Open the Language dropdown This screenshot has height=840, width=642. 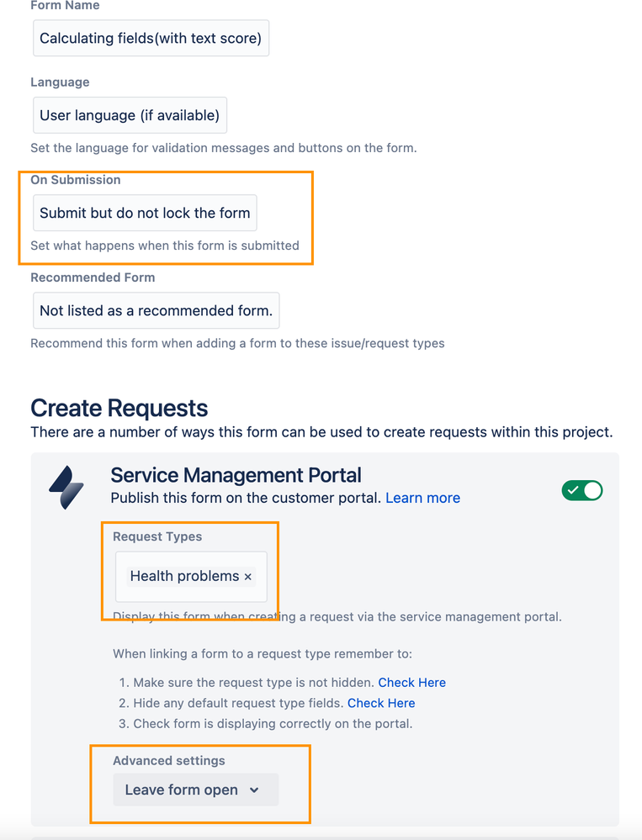coord(129,115)
